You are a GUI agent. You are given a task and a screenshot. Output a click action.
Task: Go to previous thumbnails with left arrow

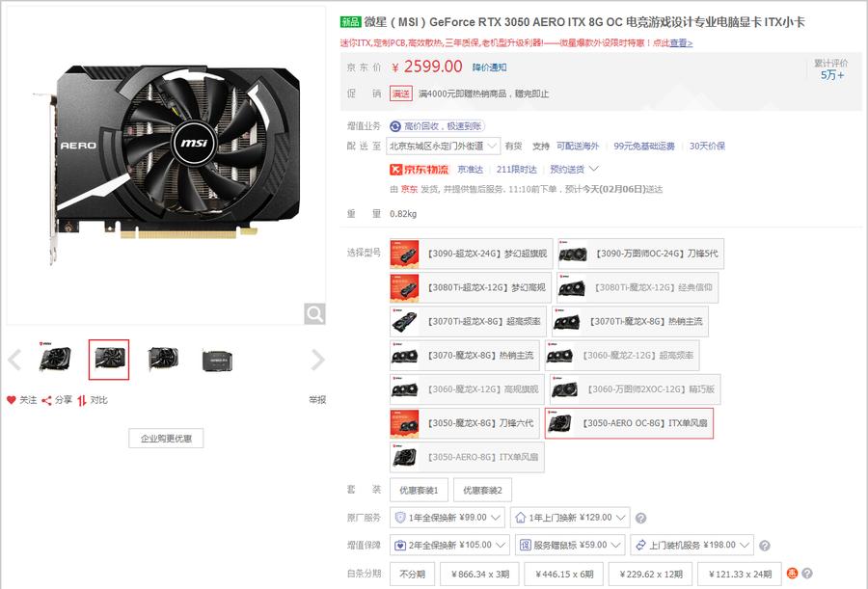point(14,360)
